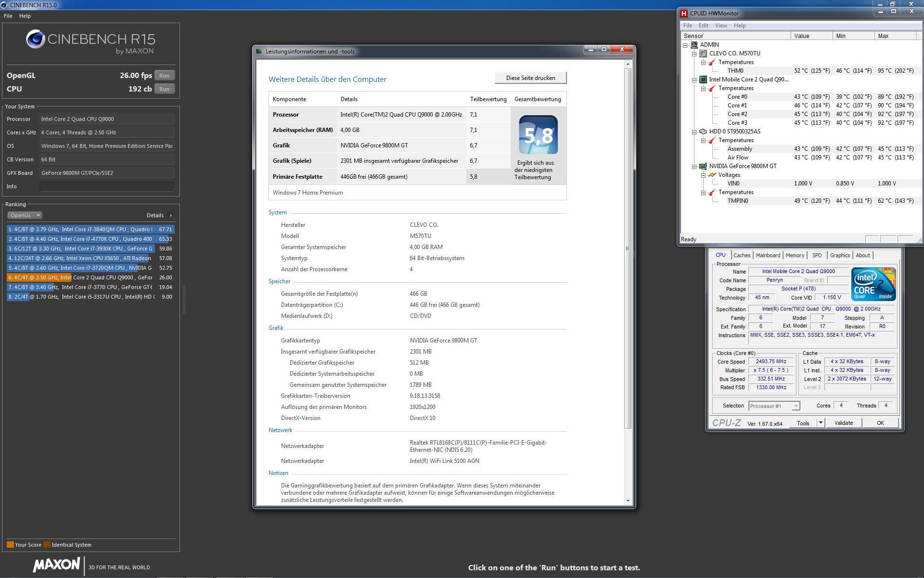This screenshot has width=924, height=578.
Task: Switch to the Mainboard tab in CPU-Z
Action: pos(768,255)
